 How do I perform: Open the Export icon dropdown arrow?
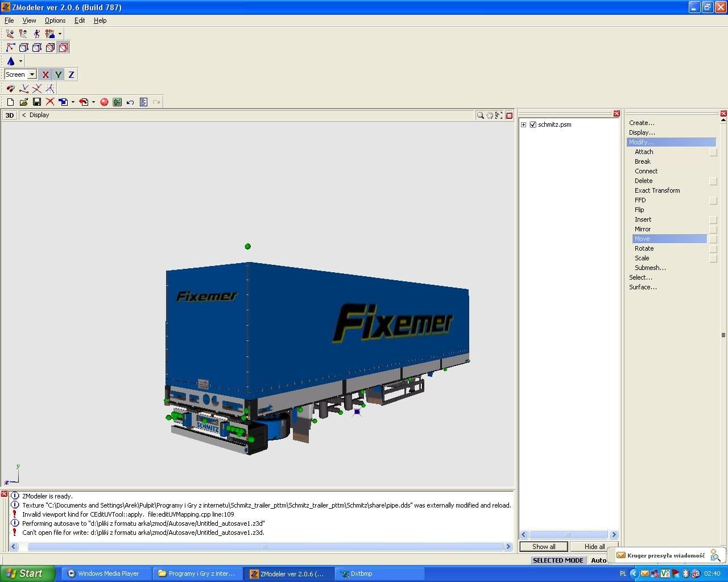(93, 102)
